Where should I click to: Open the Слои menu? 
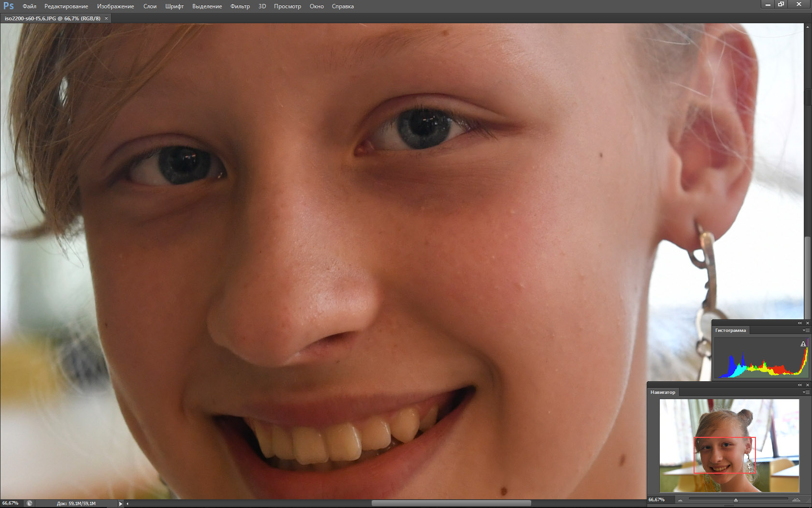pyautogui.click(x=150, y=6)
